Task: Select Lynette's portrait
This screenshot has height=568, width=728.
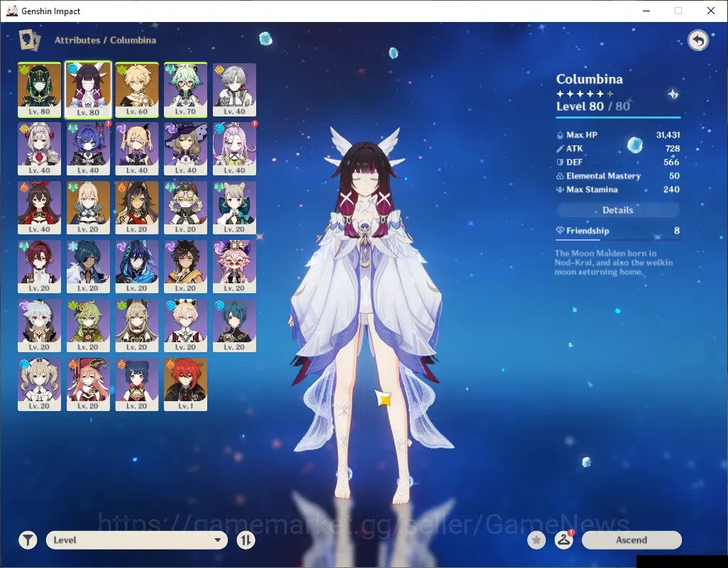Action: pos(234,207)
